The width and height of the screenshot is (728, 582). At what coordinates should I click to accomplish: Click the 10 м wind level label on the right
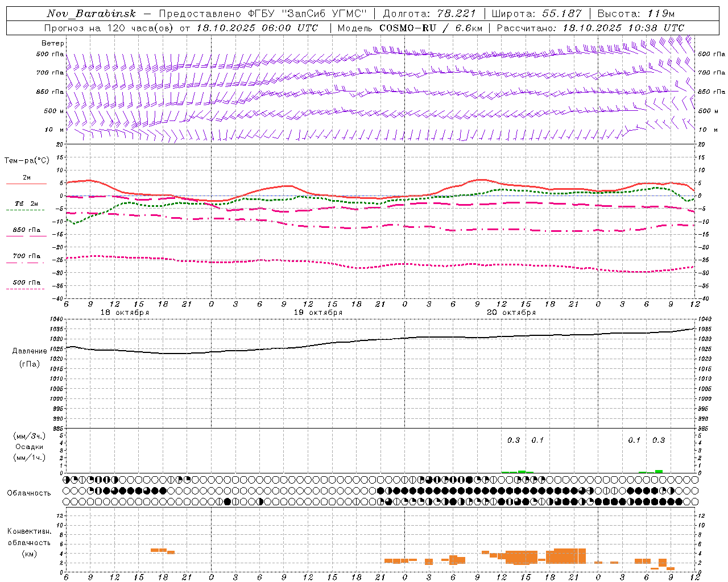coord(707,130)
